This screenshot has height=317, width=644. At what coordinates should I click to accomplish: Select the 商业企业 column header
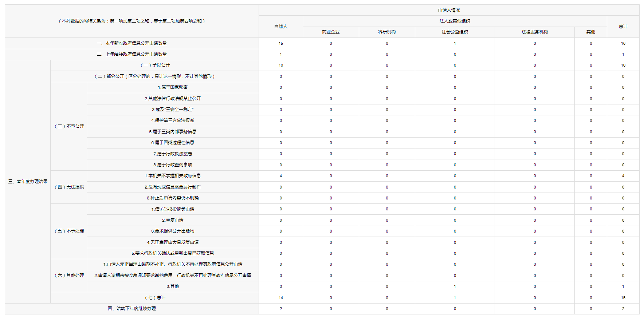pos(331,32)
